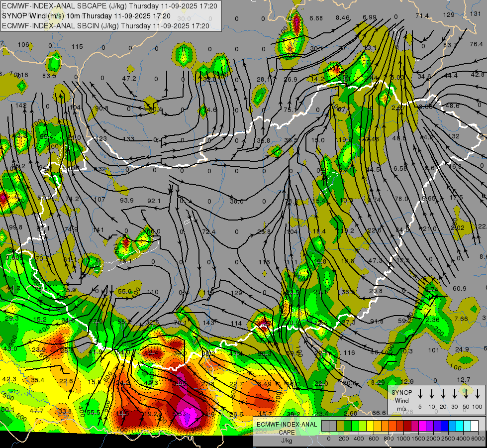Select the pure yellow CAPE color swatch
The width and height of the screenshot is (487, 448).
pos(370,426)
